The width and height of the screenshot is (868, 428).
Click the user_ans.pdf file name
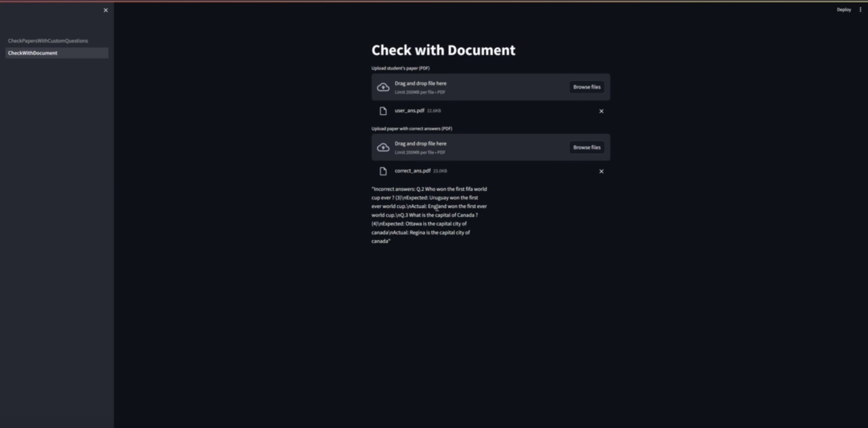[x=409, y=111]
